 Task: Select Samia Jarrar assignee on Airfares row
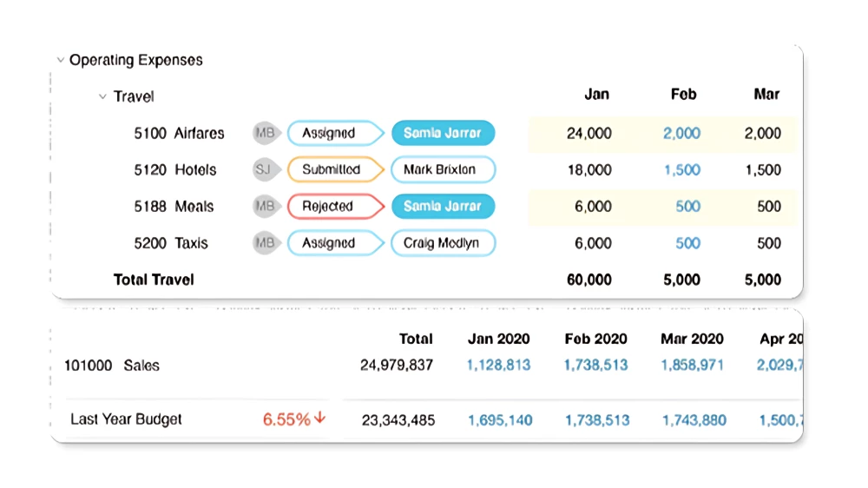443,133
